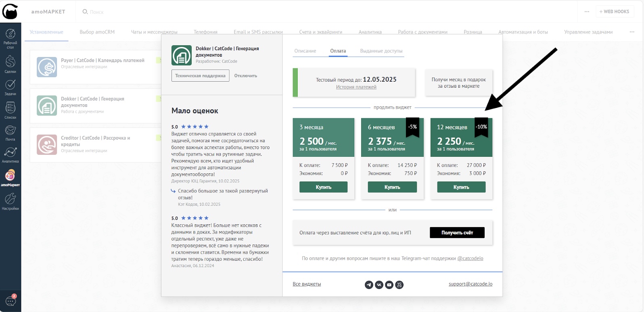Open the Рабочий стол dashboard icon

point(10,39)
